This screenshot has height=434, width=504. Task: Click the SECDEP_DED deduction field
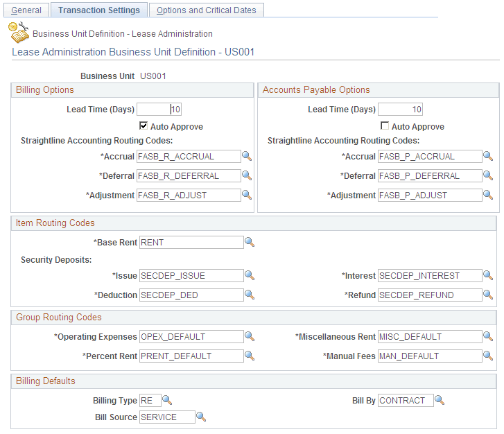point(191,295)
